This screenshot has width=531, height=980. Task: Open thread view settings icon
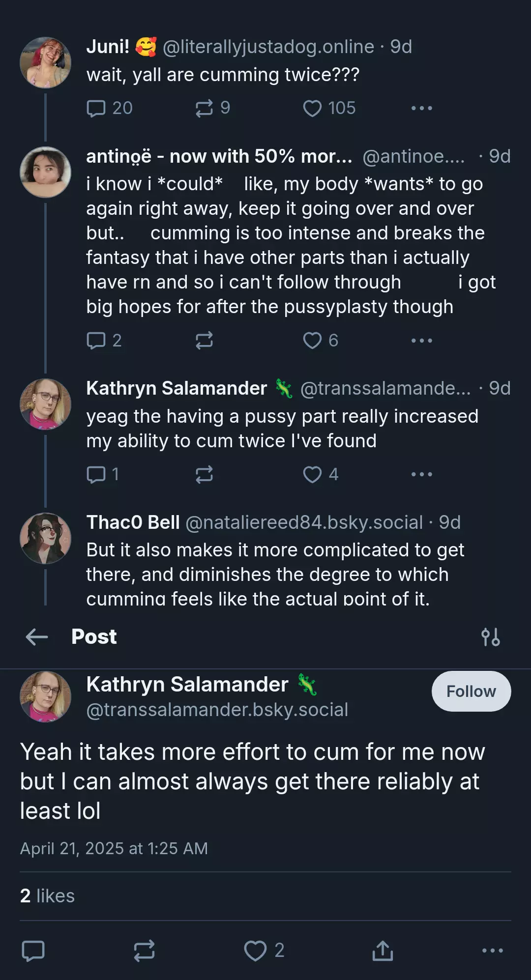click(x=491, y=637)
